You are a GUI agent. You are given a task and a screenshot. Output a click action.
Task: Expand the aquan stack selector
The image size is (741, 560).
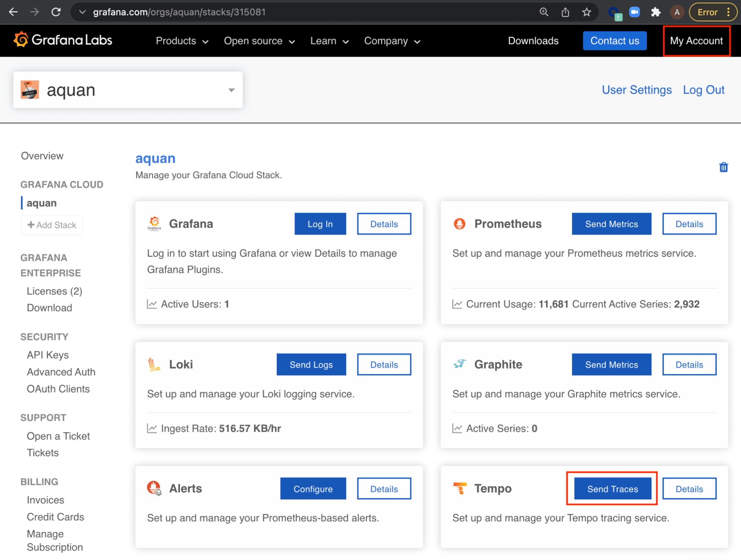pos(231,90)
